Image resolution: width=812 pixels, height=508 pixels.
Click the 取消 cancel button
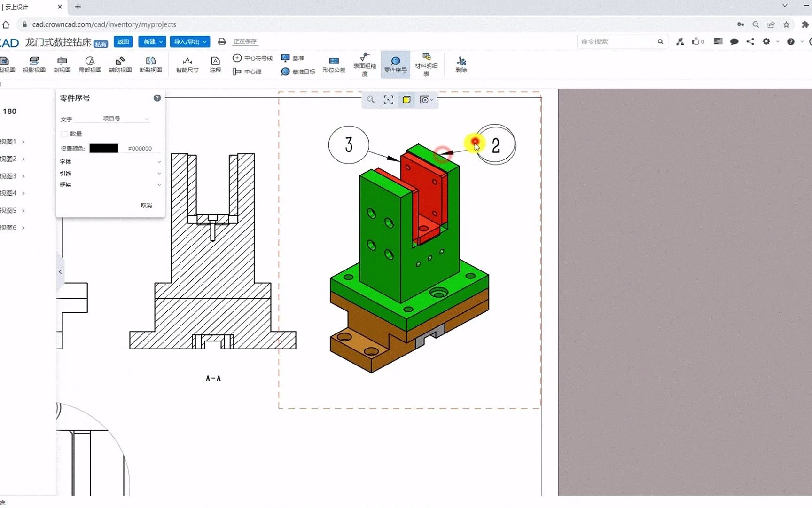click(x=146, y=205)
